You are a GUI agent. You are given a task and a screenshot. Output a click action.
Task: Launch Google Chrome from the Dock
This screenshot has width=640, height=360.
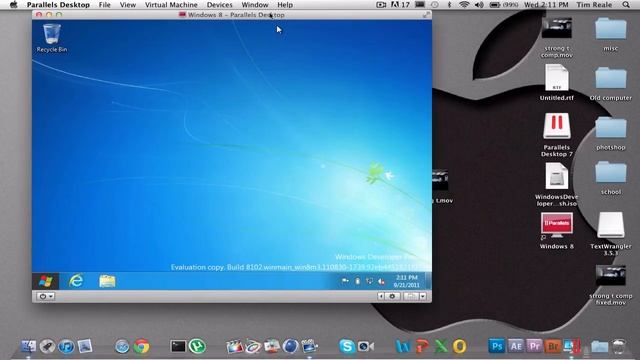(x=141, y=346)
